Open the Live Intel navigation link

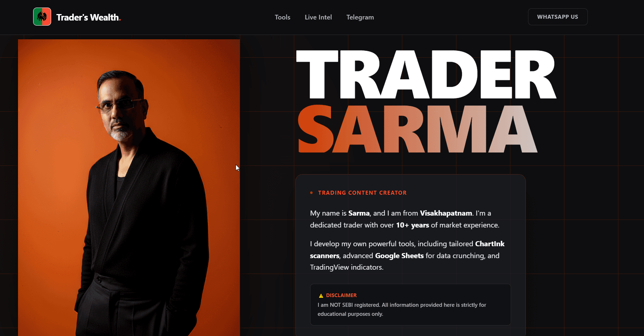click(x=318, y=17)
